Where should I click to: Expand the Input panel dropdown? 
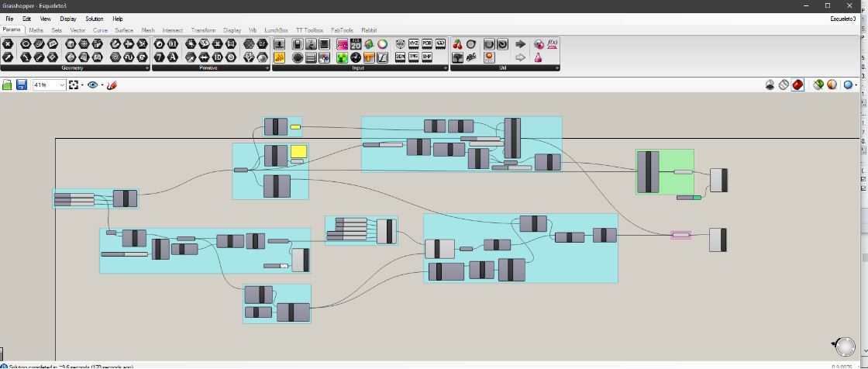coord(445,67)
